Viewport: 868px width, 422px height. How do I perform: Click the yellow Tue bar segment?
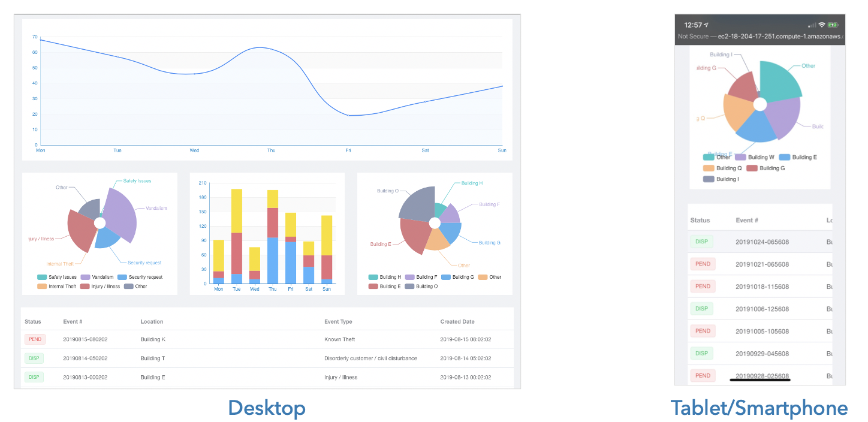pyautogui.click(x=237, y=210)
